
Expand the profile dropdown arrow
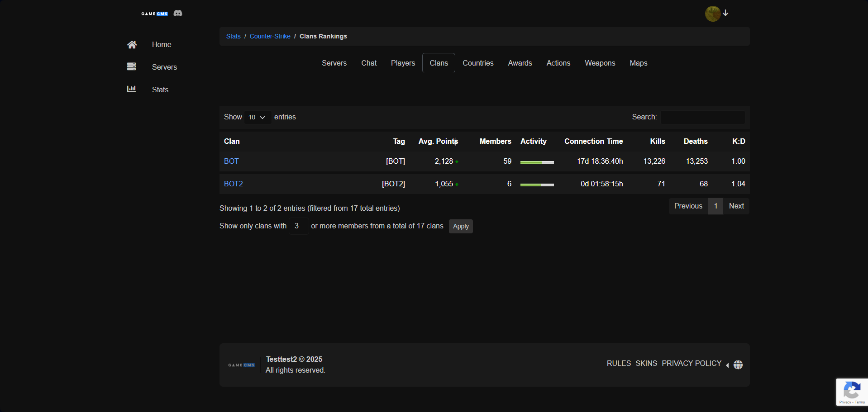(725, 13)
